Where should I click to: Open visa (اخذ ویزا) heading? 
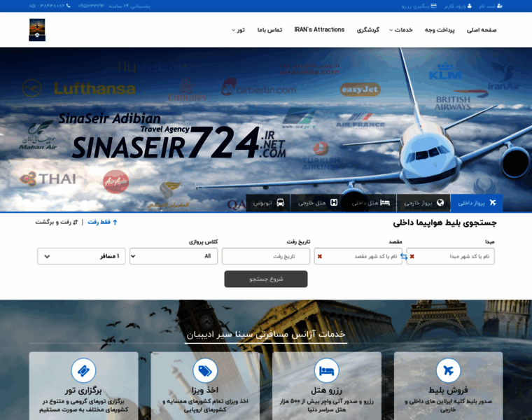pos(205,391)
